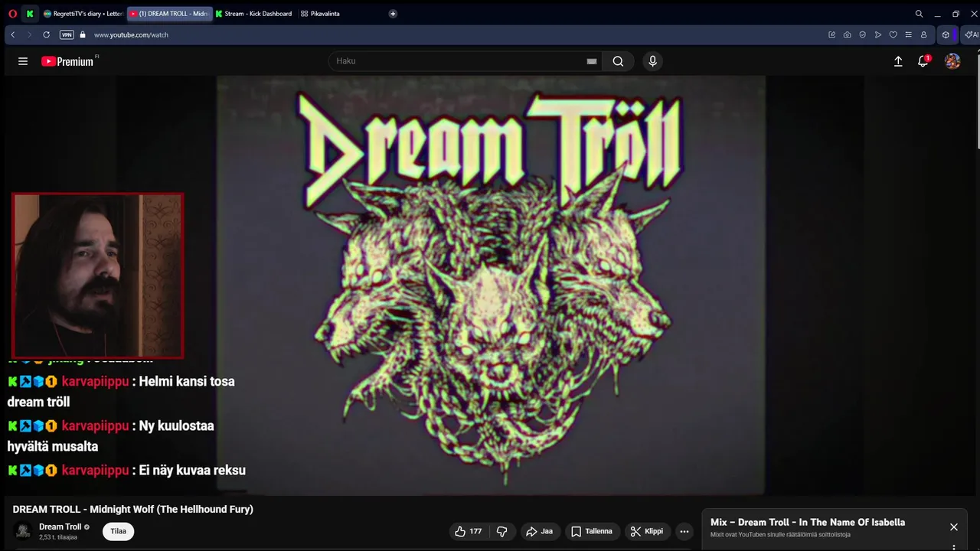
Task: Click the tab search magnifier icon
Action: point(919,14)
